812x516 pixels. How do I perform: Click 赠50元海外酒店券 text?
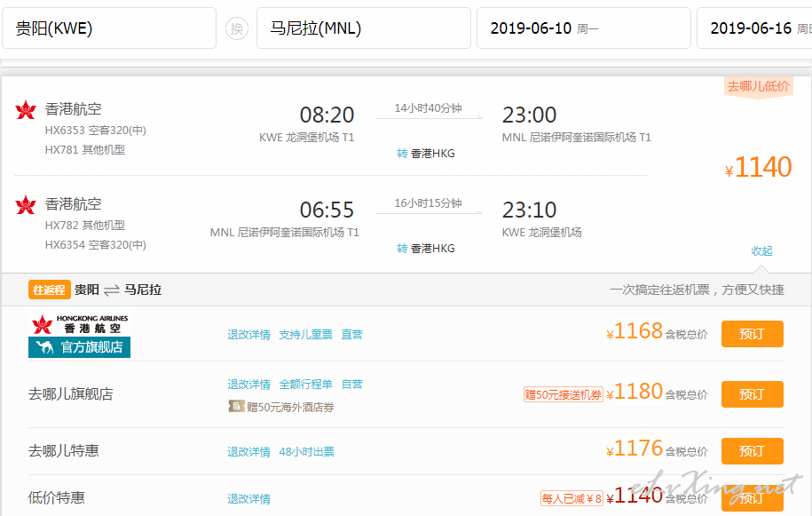(290, 407)
